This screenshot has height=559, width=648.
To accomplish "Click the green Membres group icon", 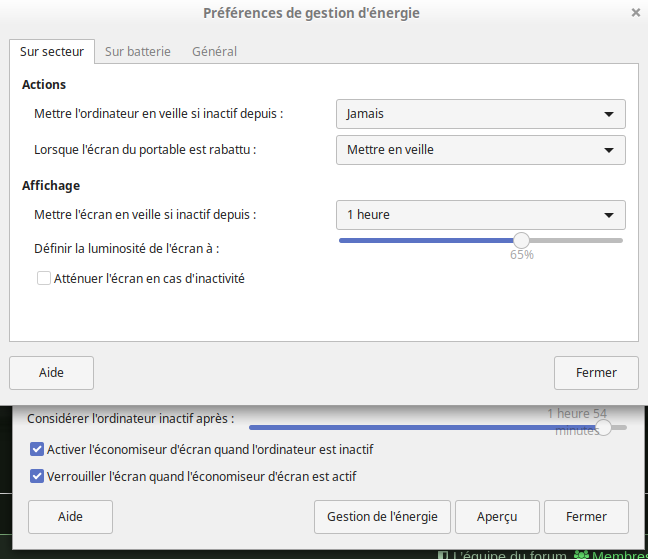I will coord(580,555).
